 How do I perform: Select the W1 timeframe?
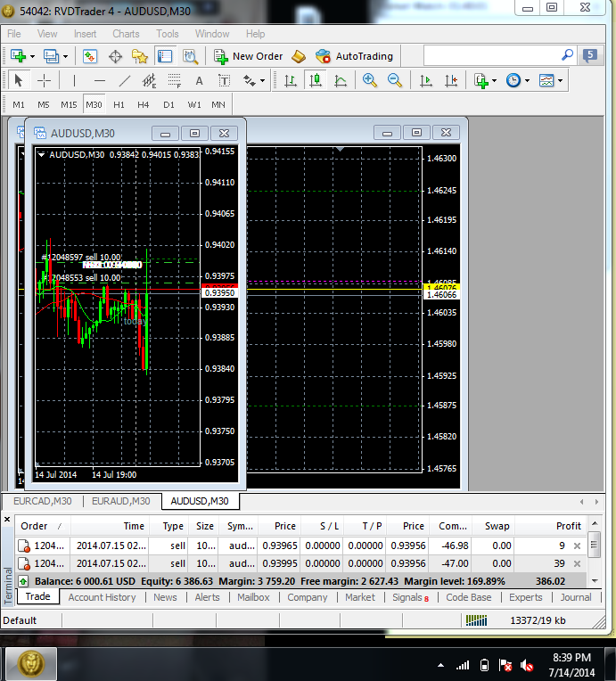[194, 104]
